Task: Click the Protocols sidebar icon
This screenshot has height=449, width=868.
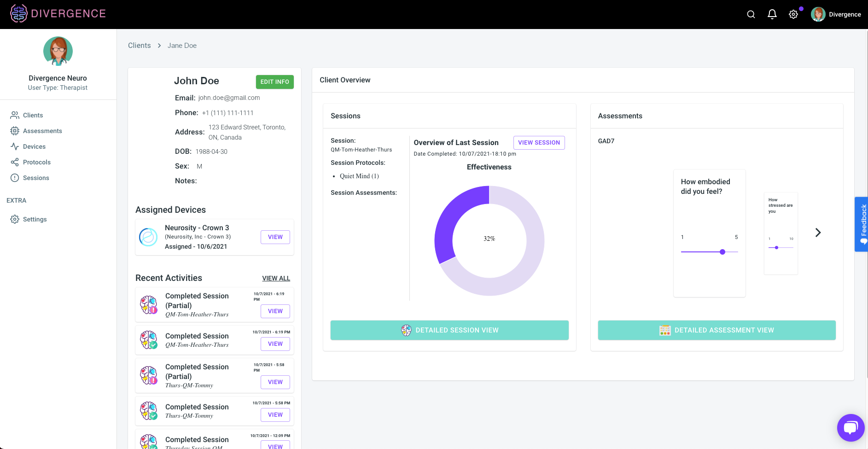Action: [15, 162]
